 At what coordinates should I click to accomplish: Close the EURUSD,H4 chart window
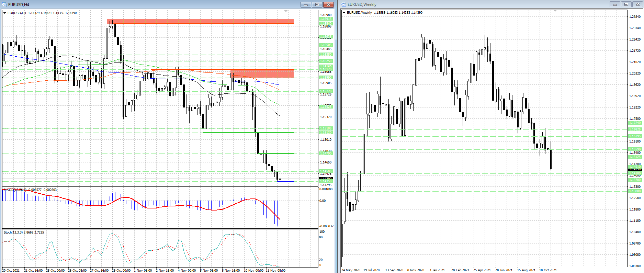[328, 4]
